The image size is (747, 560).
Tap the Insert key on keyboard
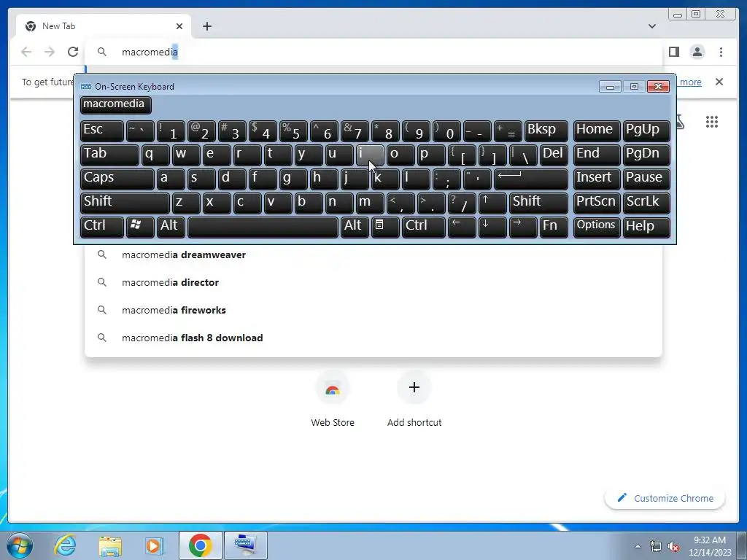(x=597, y=179)
